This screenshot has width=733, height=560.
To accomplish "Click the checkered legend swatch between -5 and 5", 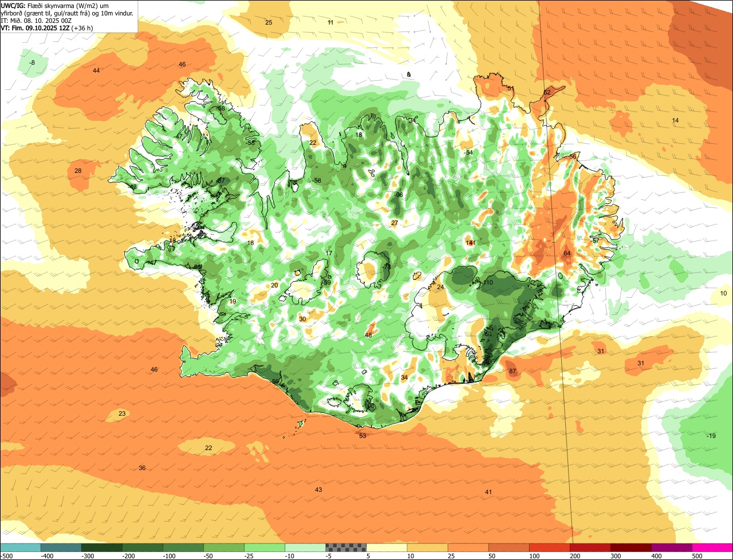I will tap(346, 547).
